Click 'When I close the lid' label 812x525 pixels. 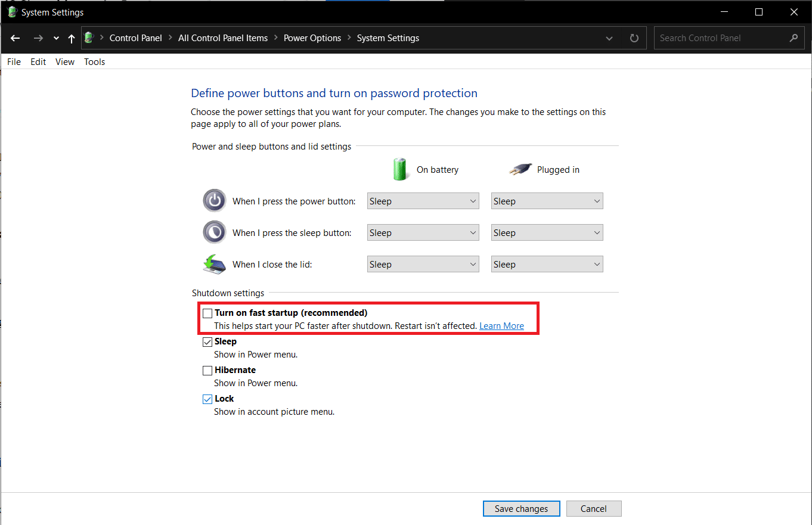272,265
